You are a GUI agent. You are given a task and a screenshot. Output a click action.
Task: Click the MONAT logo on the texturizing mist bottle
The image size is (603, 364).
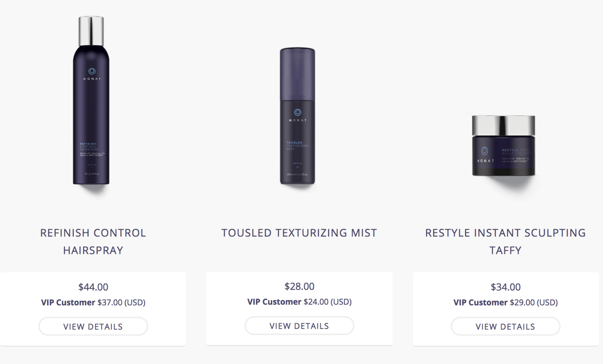298,115
